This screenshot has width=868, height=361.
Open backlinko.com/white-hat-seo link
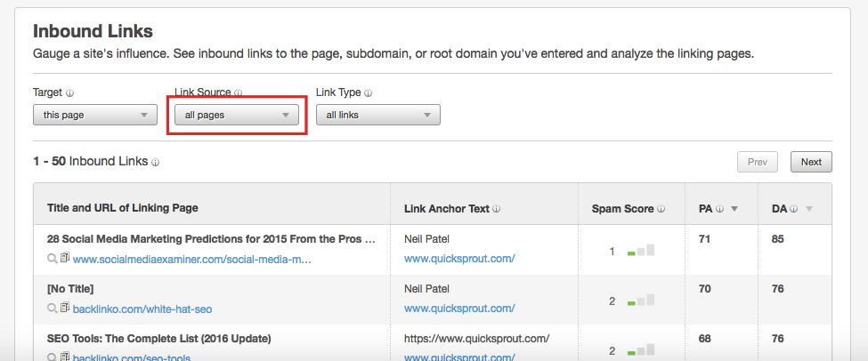[142, 309]
